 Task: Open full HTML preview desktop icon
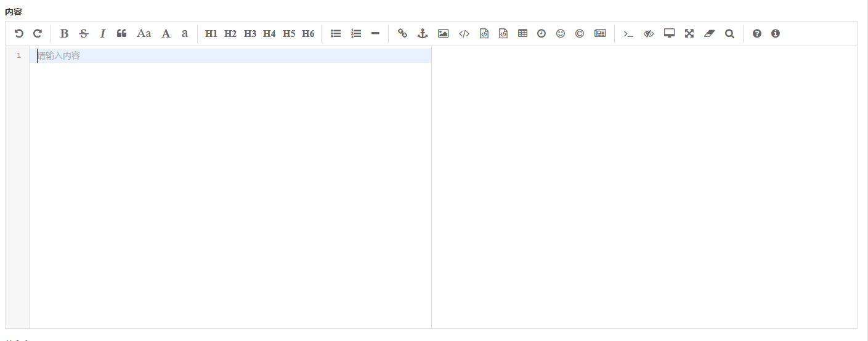coord(670,34)
